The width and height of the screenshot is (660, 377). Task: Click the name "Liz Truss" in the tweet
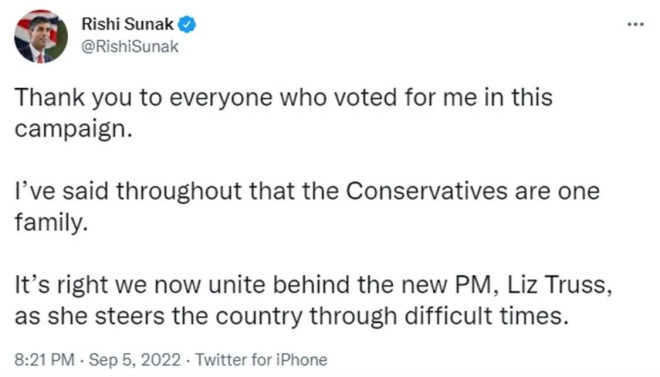click(559, 284)
